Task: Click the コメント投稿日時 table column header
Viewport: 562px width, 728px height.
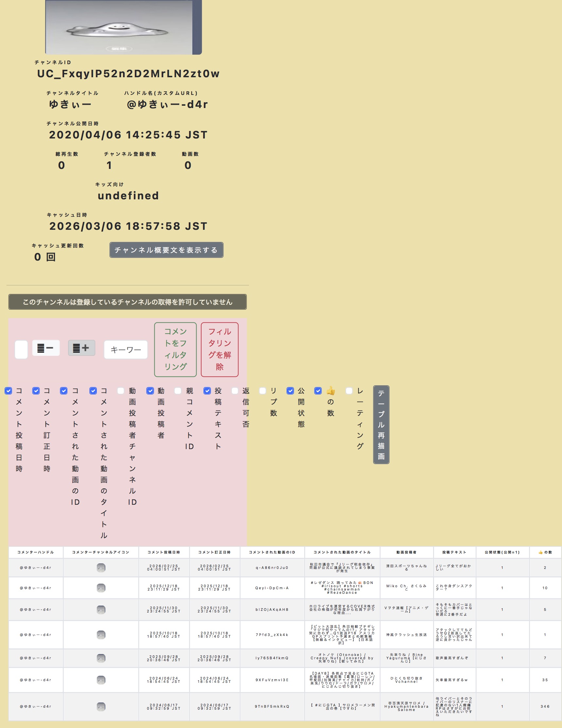Action: pos(164,552)
